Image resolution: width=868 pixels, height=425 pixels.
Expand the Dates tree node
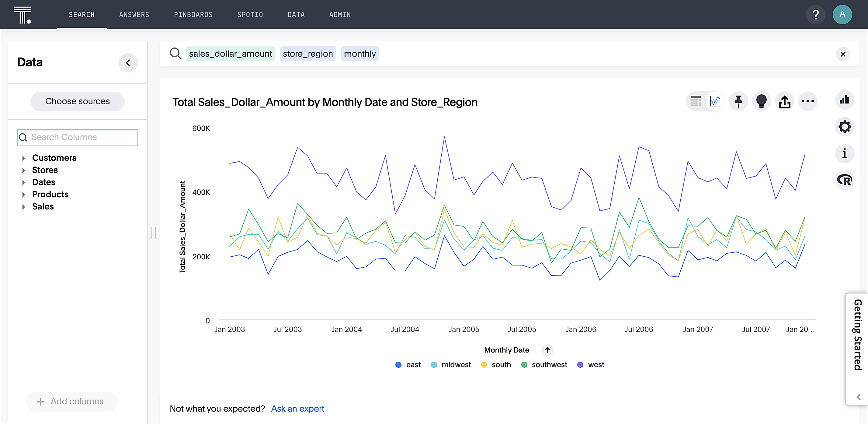pos(23,182)
